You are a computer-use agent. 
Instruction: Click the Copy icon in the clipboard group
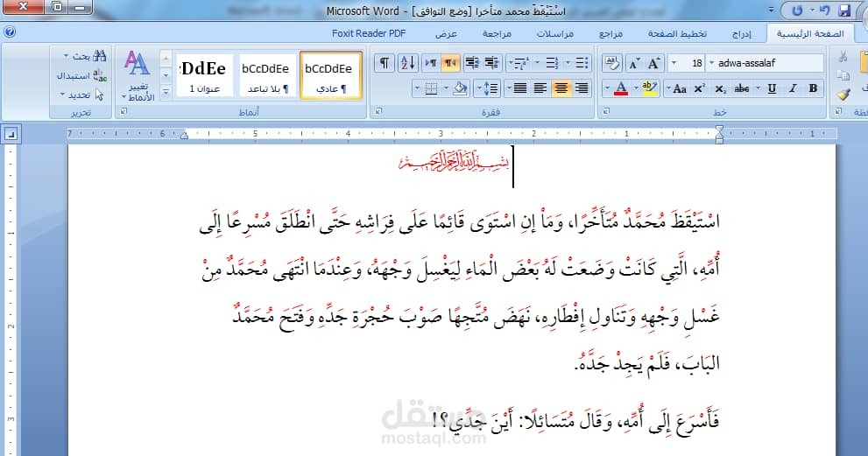[843, 76]
